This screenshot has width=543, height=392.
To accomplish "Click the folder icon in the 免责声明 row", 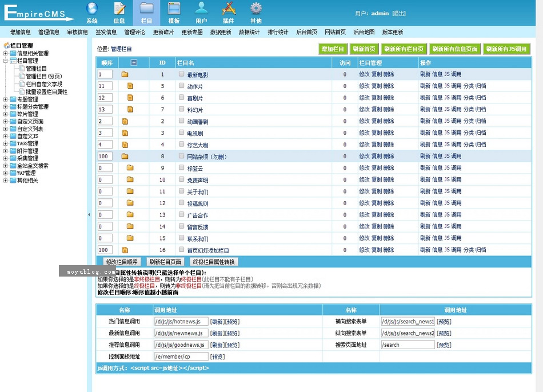I will pyautogui.click(x=130, y=179).
